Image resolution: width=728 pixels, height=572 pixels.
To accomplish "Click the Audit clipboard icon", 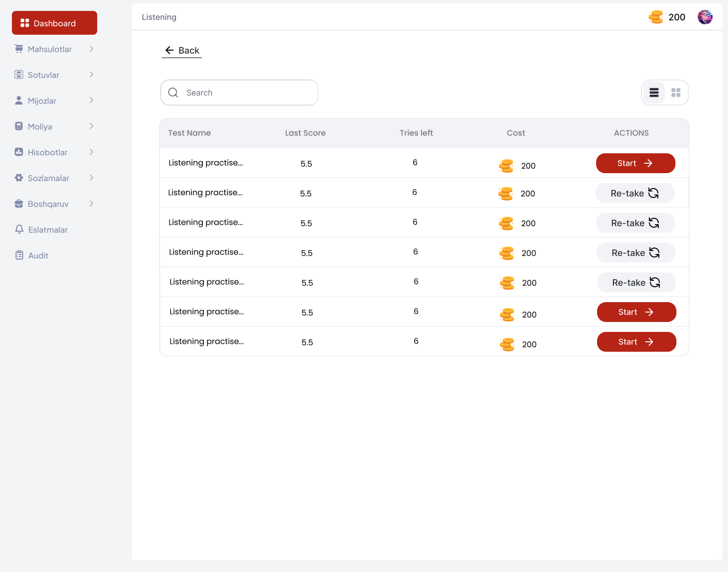I will pos(19,255).
